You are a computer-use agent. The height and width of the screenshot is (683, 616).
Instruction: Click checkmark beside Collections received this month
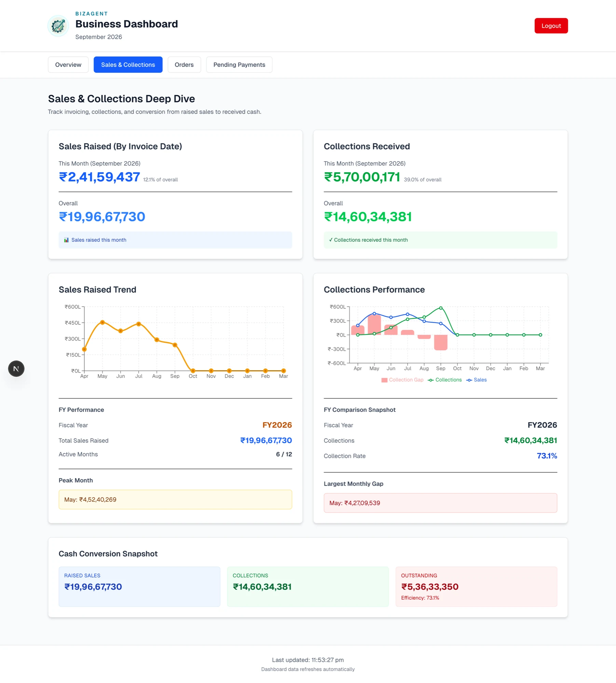[x=331, y=240]
